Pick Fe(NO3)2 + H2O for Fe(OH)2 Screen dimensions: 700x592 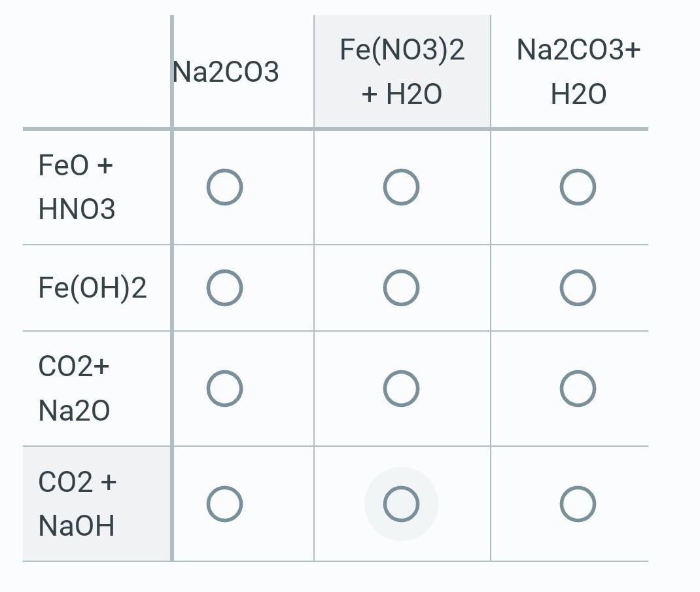coord(401,288)
